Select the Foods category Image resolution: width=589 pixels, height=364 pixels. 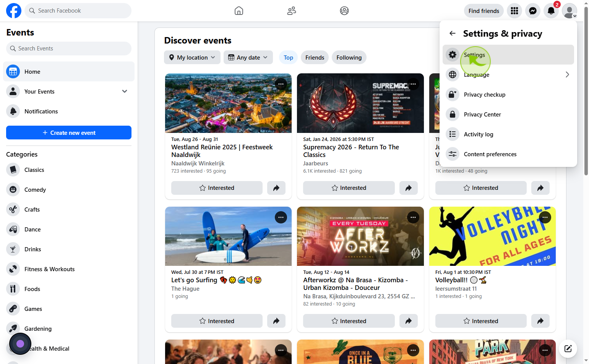(x=69, y=289)
